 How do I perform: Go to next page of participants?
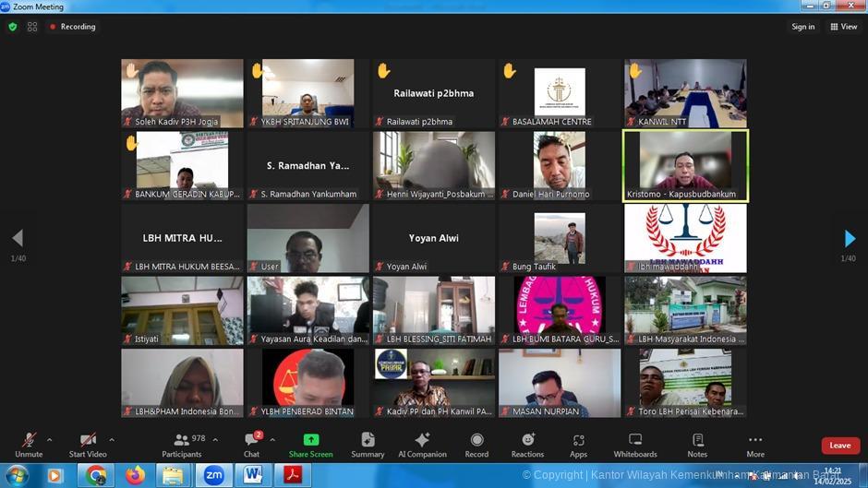click(850, 239)
